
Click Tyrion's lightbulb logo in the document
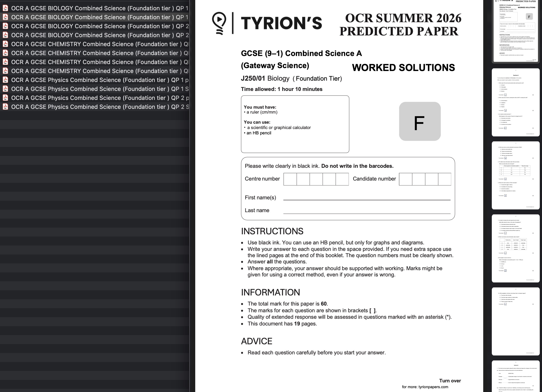(x=219, y=23)
